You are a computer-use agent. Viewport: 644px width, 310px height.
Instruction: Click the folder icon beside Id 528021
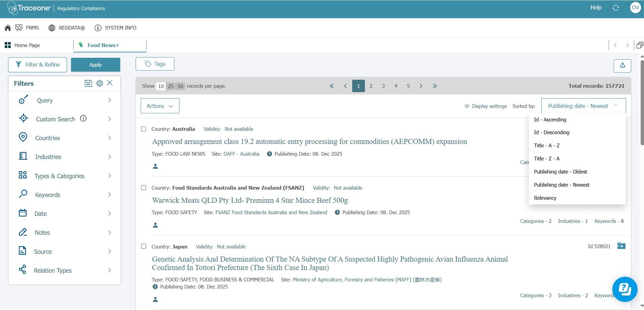pyautogui.click(x=621, y=246)
